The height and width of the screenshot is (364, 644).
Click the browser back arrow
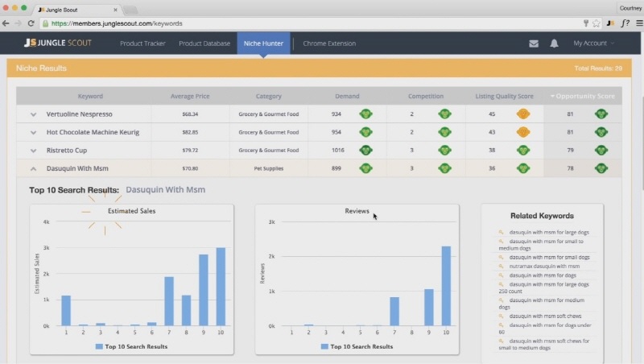tap(6, 23)
